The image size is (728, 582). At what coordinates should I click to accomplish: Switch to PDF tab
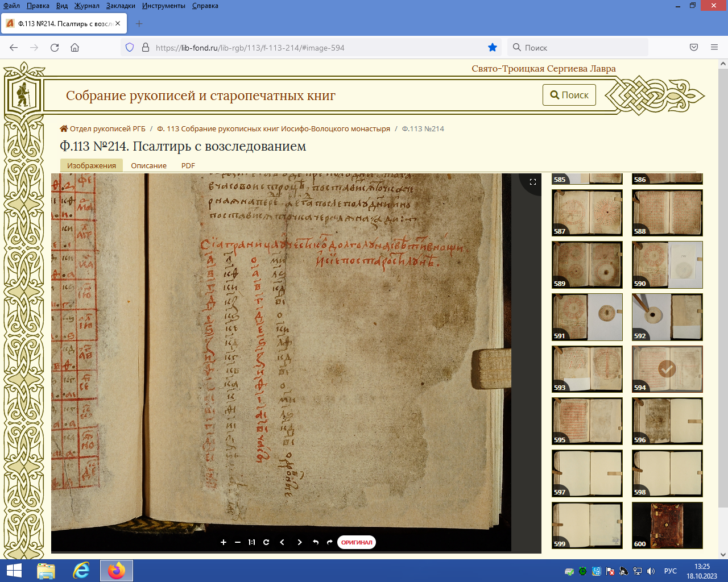188,165
